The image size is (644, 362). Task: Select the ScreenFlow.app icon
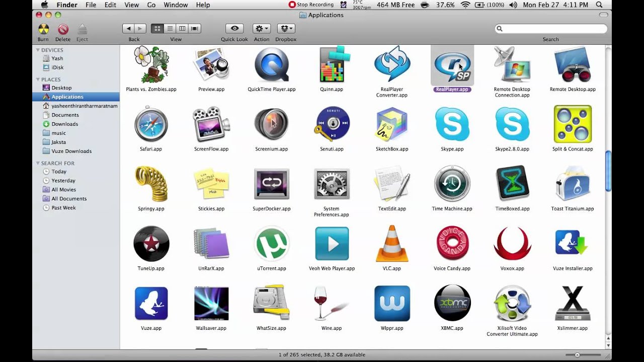pyautogui.click(x=211, y=124)
